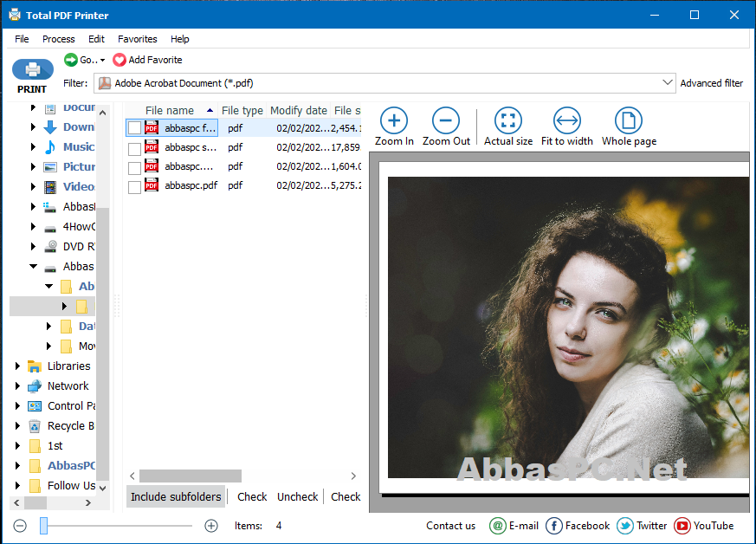Click the Zoom Out icon
Viewport: 756px width, 544px height.
pos(445,120)
